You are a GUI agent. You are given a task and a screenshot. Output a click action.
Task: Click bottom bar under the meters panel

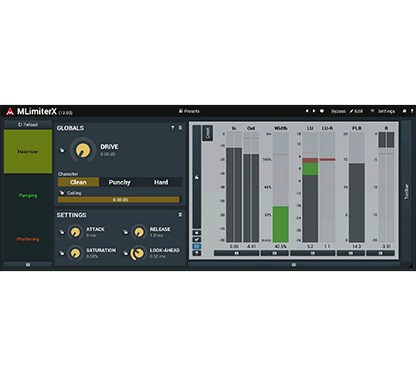[294, 265]
